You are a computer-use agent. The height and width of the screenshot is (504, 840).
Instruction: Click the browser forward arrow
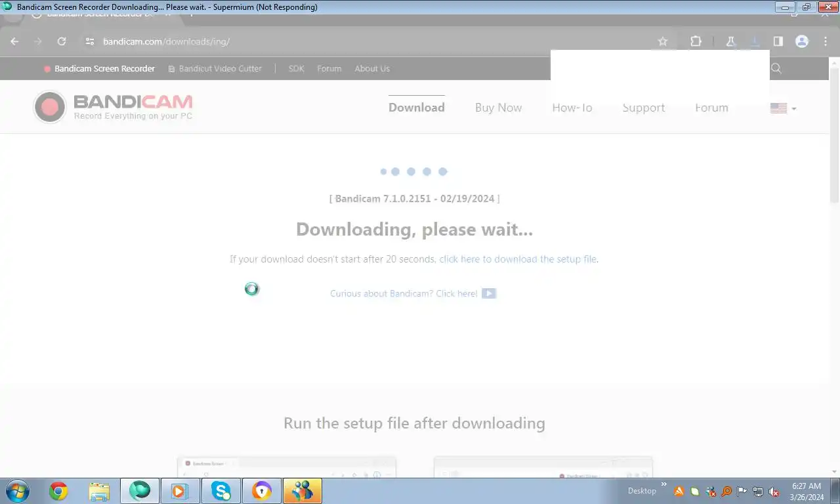[37, 41]
